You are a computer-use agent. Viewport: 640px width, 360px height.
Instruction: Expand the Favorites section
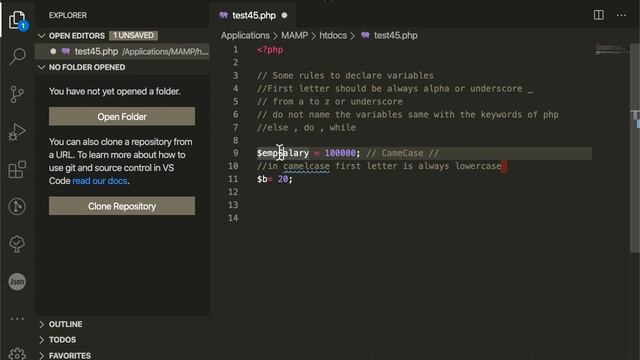(x=41, y=356)
